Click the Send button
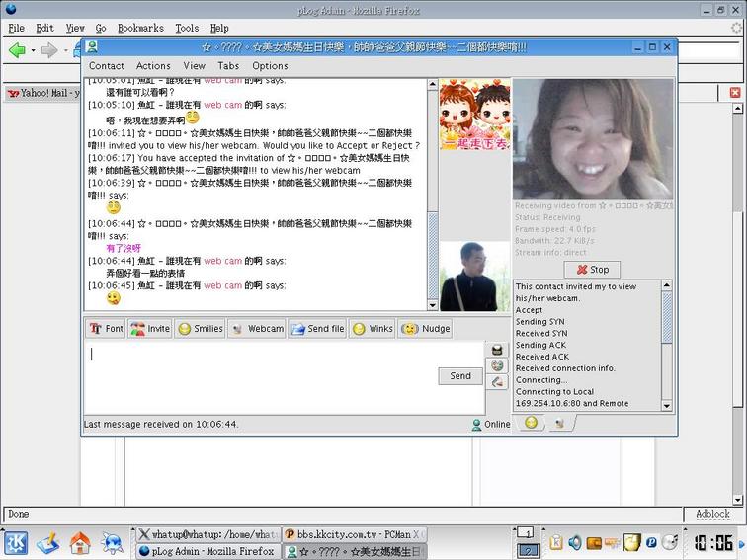The image size is (747, 560). pos(460,376)
